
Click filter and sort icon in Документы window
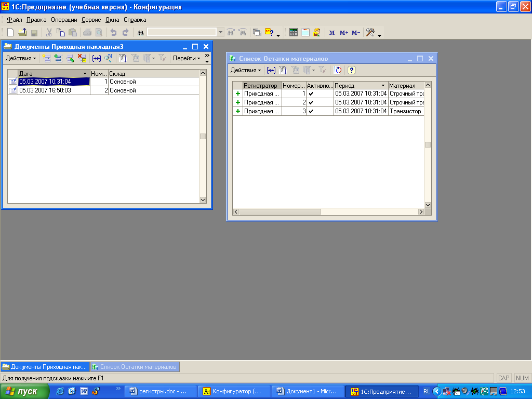click(123, 58)
